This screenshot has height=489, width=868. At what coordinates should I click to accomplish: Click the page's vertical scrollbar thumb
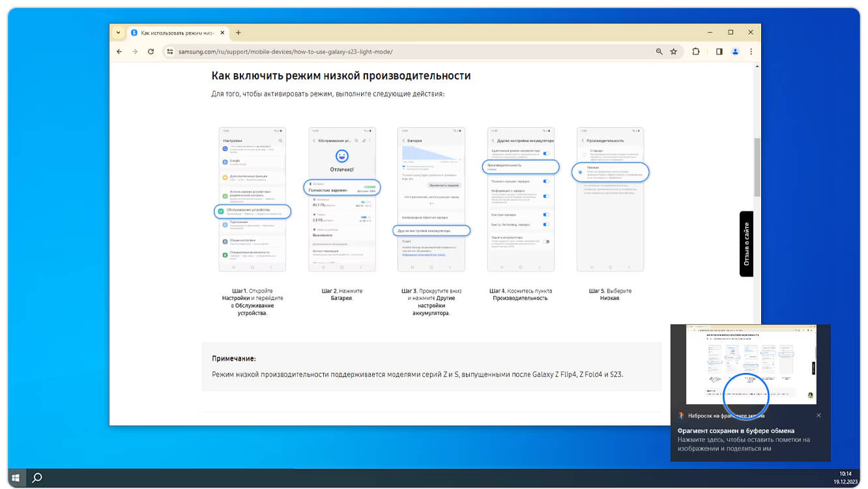pyautogui.click(x=757, y=167)
